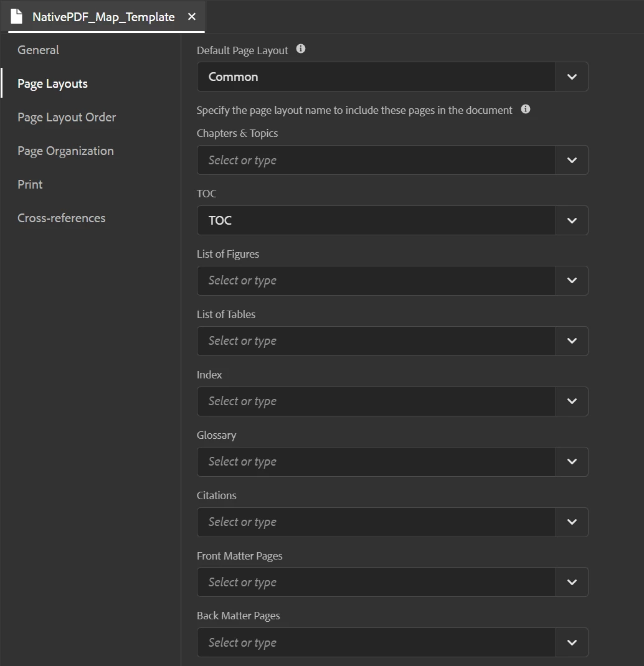Open the TOC layout dropdown arrow
This screenshot has width=644, height=666.
coord(572,220)
